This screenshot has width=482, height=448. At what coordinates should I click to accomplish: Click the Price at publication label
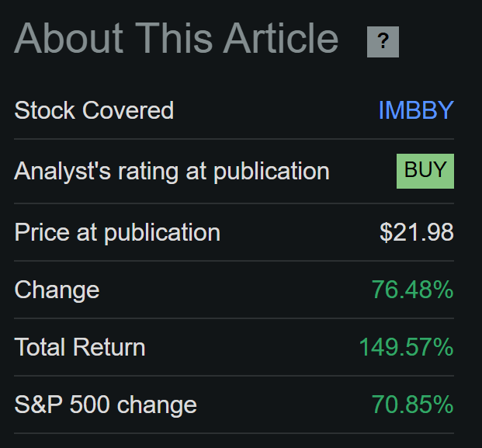(117, 233)
